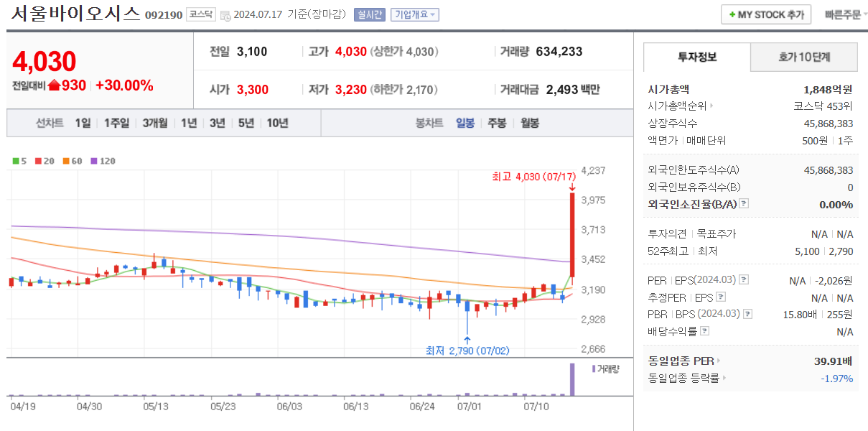Click the stock code 092190
Viewport: 868px width, 431px height.
pyautogui.click(x=164, y=15)
